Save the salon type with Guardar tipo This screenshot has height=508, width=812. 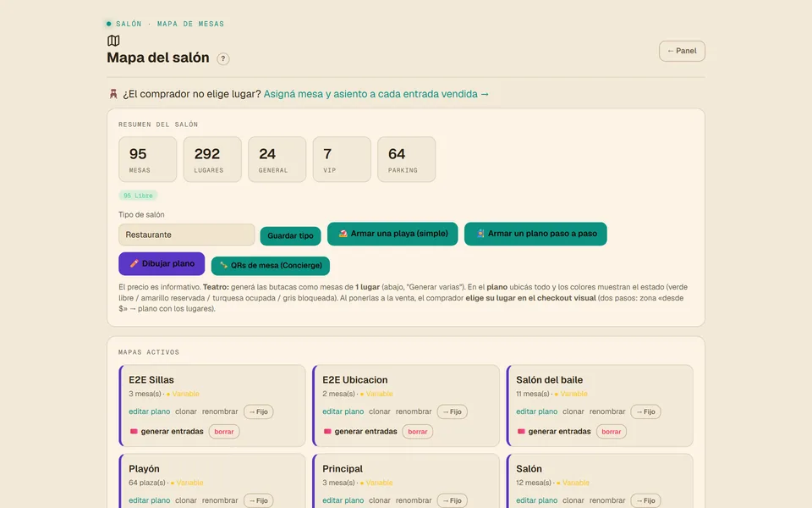290,236
